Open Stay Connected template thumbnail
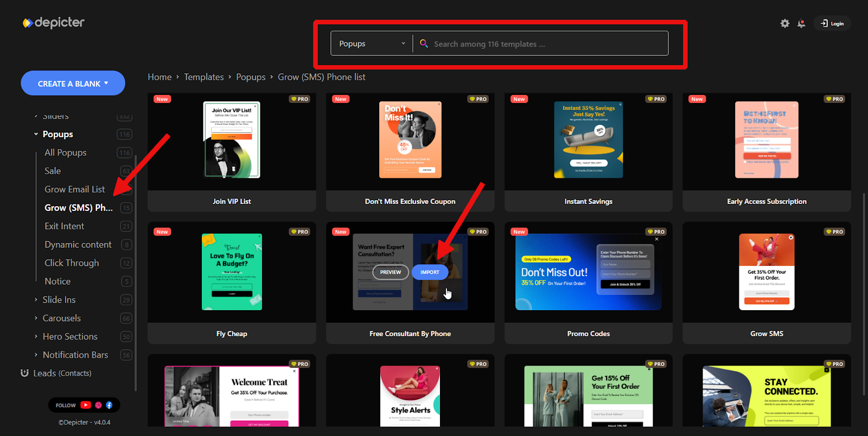 click(x=767, y=396)
